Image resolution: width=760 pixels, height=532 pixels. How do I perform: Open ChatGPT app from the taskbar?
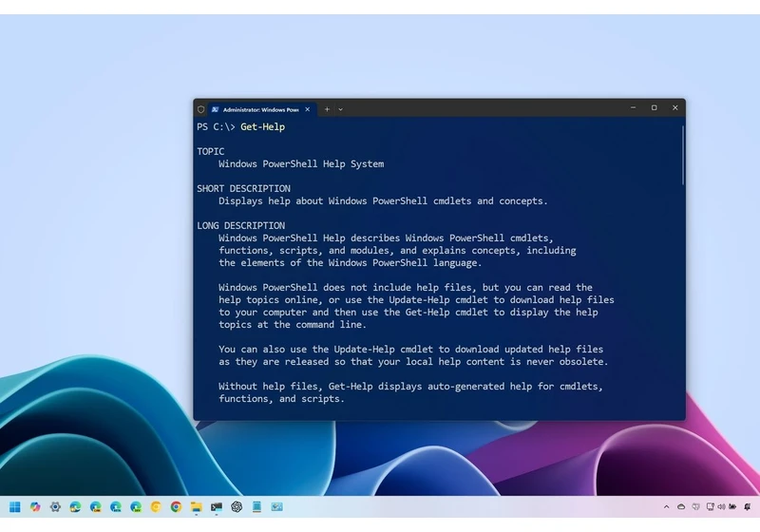point(237,506)
